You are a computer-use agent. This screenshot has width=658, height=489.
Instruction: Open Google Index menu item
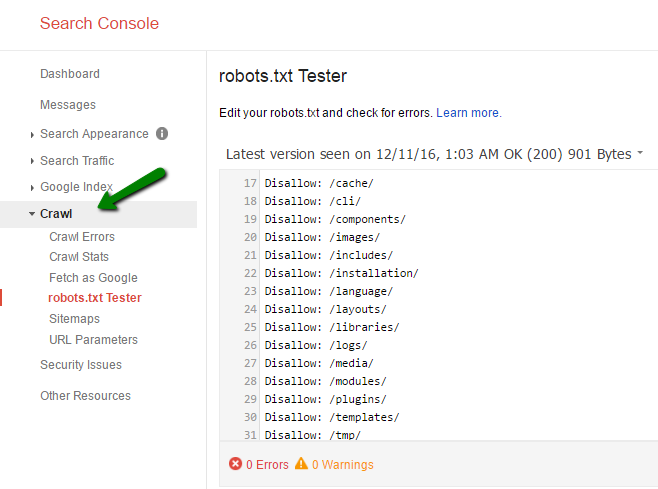tap(76, 187)
